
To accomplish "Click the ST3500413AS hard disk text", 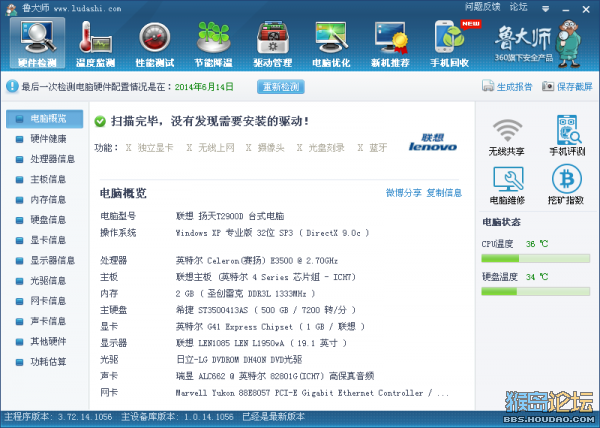I will pos(266,310).
